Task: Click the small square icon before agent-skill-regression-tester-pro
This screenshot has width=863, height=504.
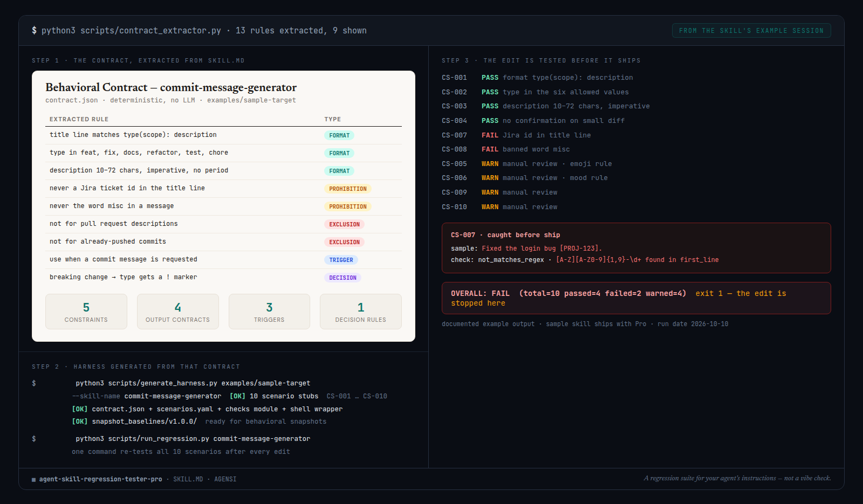Action: [33, 480]
